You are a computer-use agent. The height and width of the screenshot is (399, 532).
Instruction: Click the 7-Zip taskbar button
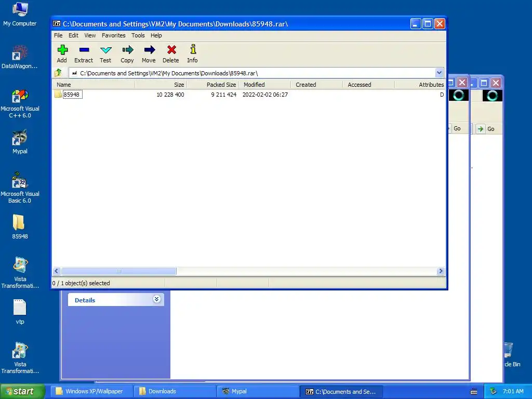point(341,391)
